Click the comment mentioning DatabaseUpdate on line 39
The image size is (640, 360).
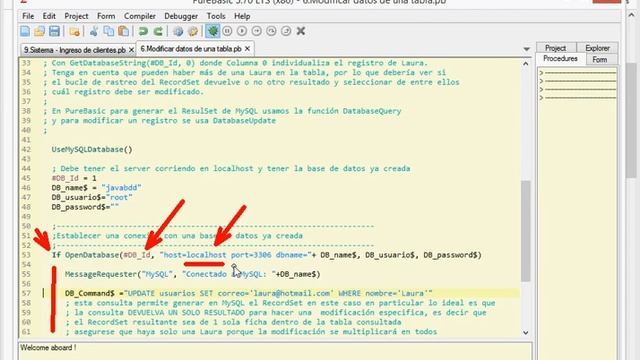click(x=159, y=121)
